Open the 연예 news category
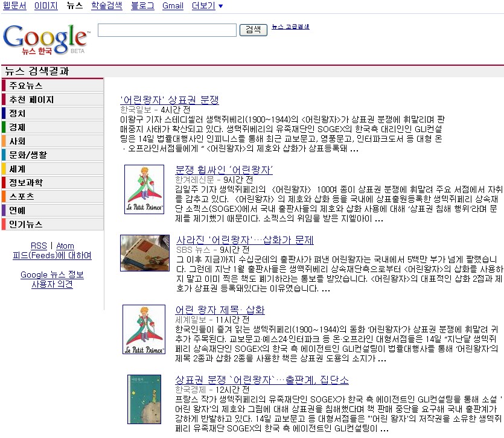This screenshot has height=438, width=504. [x=53, y=211]
